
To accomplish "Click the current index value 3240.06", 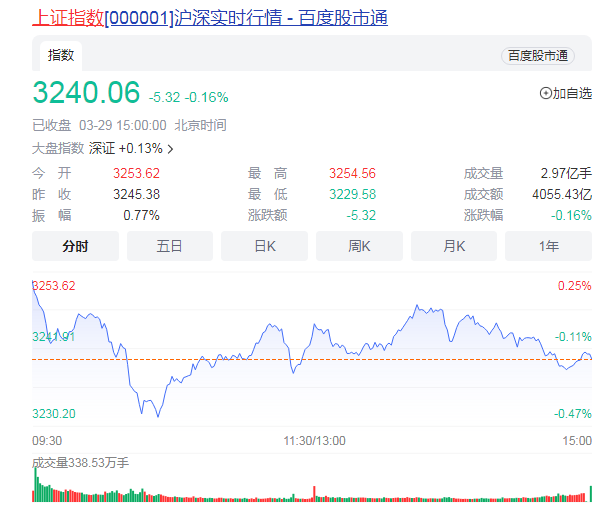I will 86,93.
